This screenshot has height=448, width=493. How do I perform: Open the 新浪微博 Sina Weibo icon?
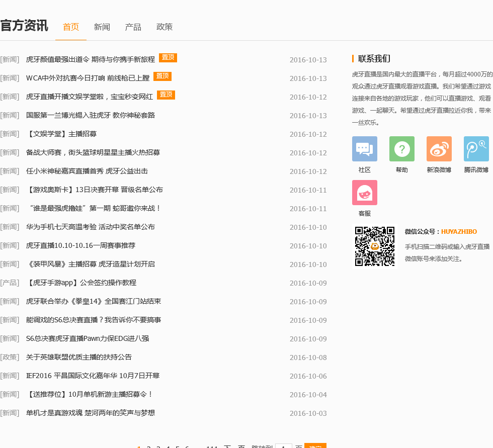(439, 149)
